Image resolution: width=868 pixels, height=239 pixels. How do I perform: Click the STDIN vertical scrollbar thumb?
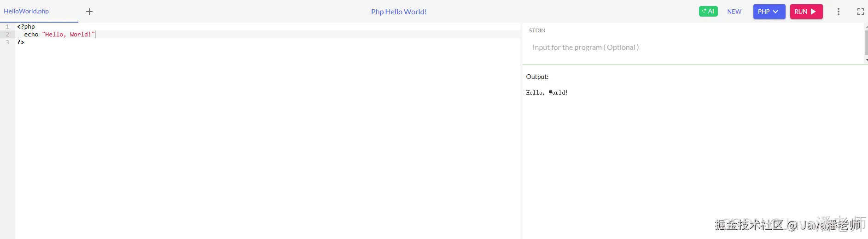866,42
